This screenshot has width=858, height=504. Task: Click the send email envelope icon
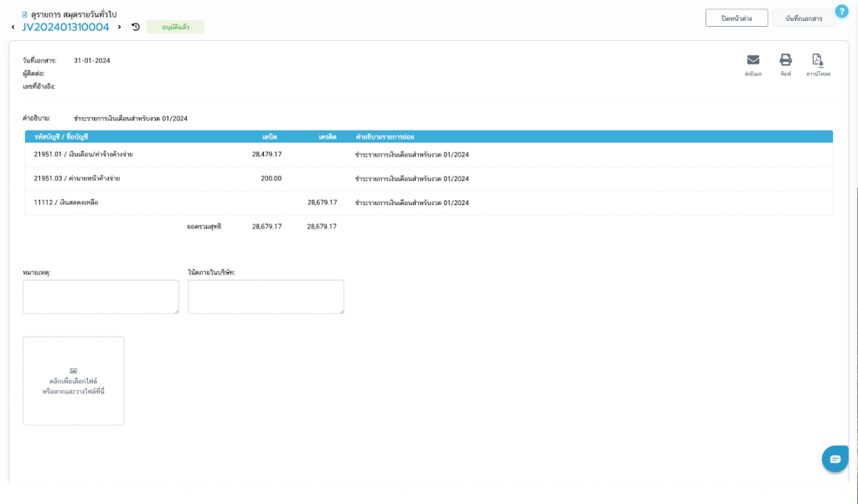point(752,60)
